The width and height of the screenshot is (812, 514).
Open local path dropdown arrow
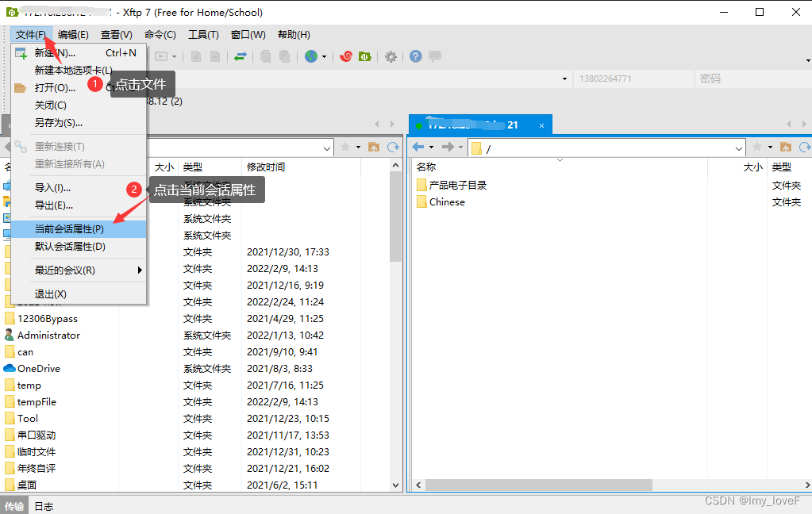pos(327,148)
